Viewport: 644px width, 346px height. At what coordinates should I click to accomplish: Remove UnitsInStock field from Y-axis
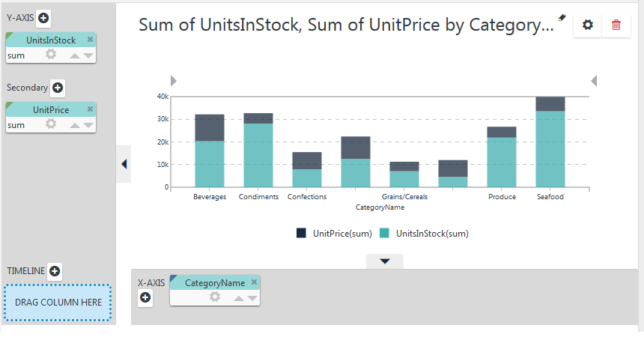click(x=90, y=40)
